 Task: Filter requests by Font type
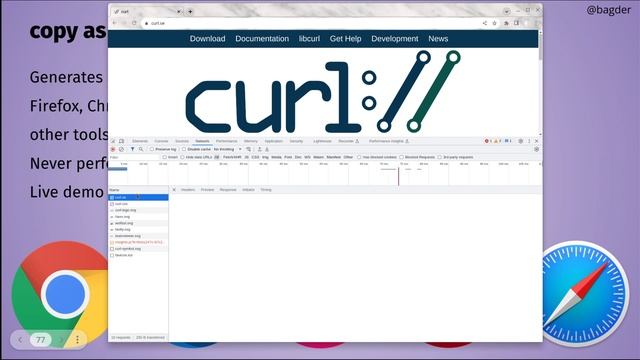click(x=288, y=157)
